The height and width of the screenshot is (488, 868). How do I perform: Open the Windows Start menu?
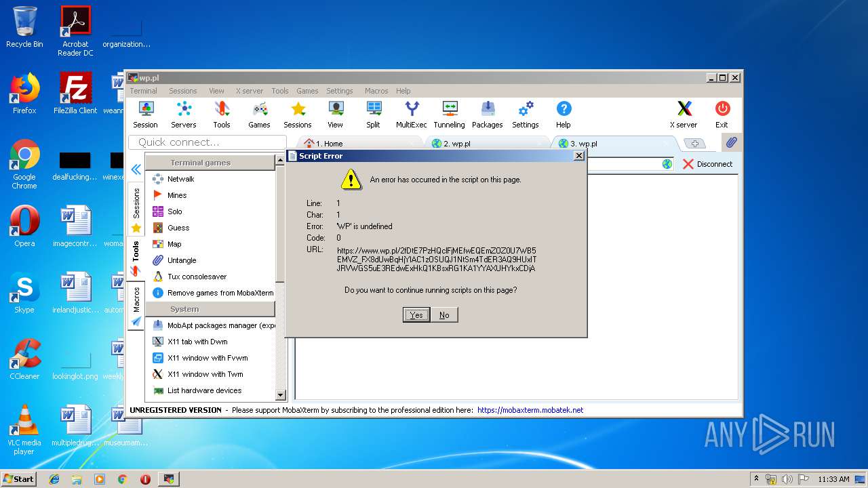pyautogui.click(x=19, y=479)
